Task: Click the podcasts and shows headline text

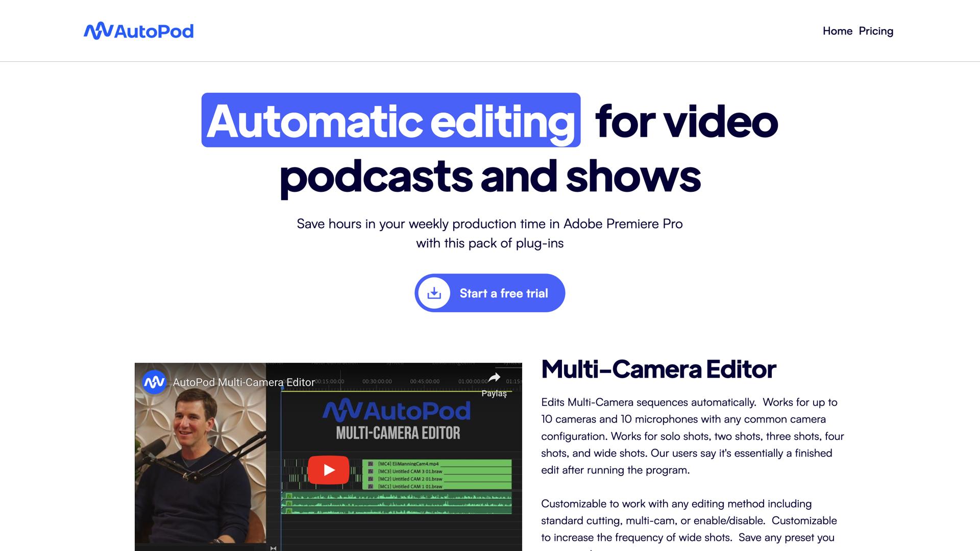Action: [x=489, y=176]
